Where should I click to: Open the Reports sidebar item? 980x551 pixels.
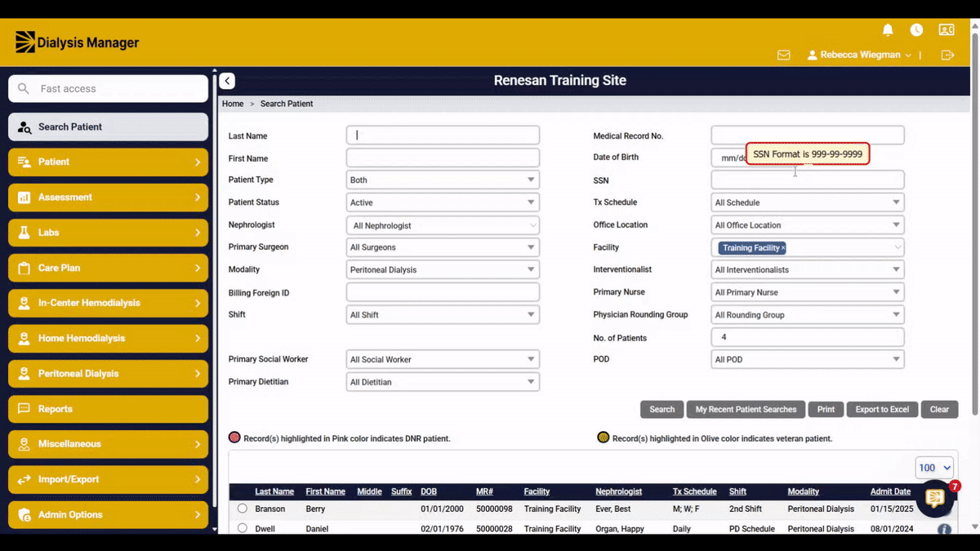coord(109,409)
